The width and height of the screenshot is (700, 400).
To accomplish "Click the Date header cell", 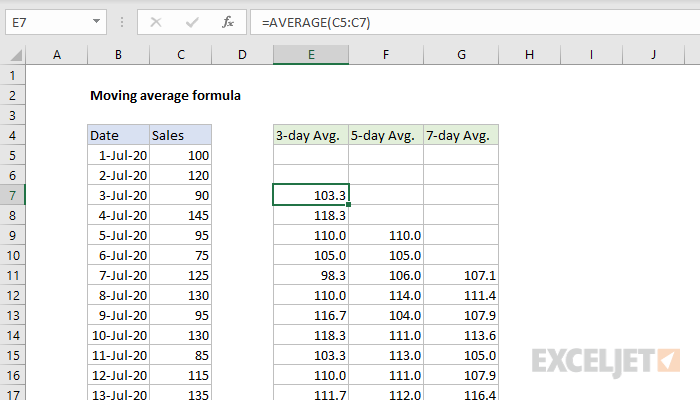I will (118, 135).
